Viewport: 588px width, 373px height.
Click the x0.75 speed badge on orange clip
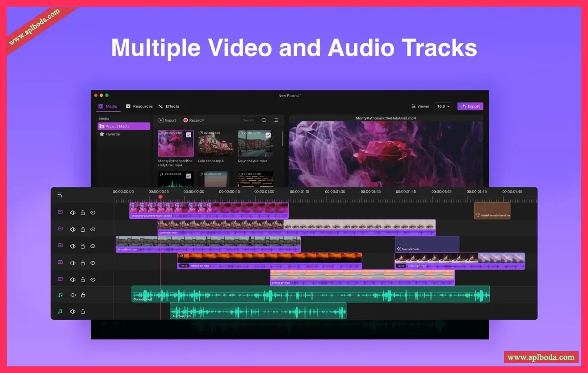tap(184, 266)
